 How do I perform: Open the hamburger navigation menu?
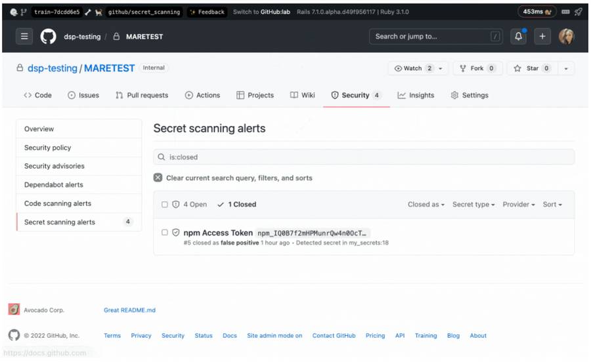point(24,37)
